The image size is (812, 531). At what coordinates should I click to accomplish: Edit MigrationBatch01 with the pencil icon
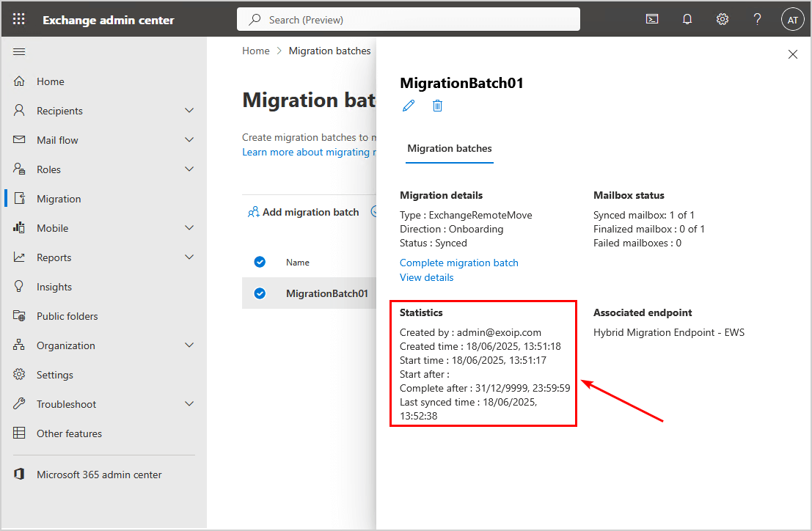409,106
